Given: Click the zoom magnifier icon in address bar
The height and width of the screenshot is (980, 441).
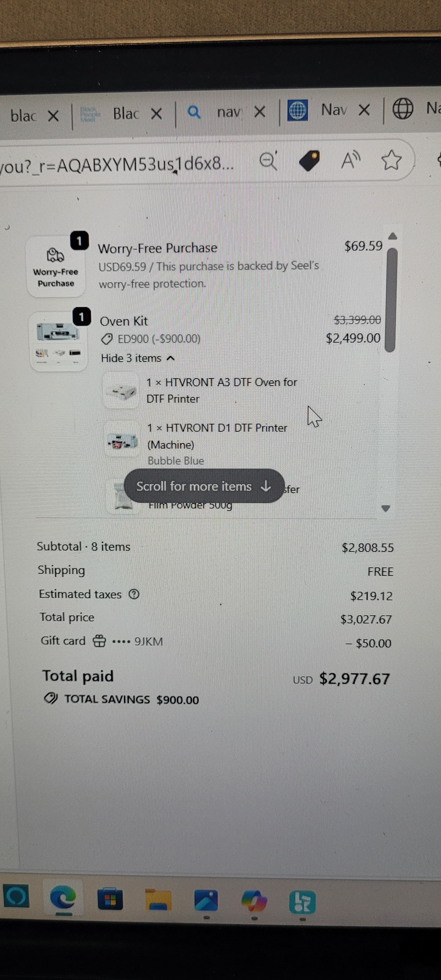Looking at the screenshot, I should click(268, 161).
